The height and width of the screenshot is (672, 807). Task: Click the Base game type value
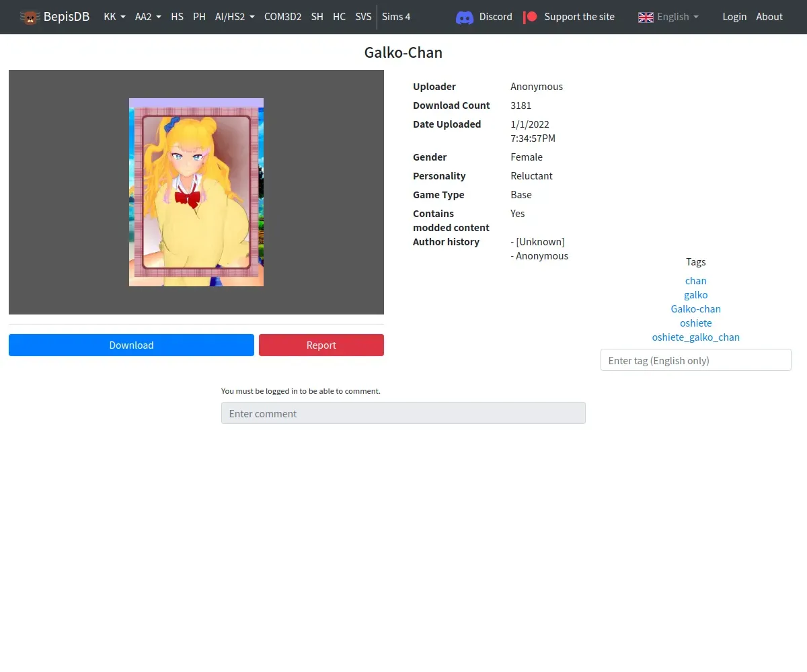[x=521, y=195]
